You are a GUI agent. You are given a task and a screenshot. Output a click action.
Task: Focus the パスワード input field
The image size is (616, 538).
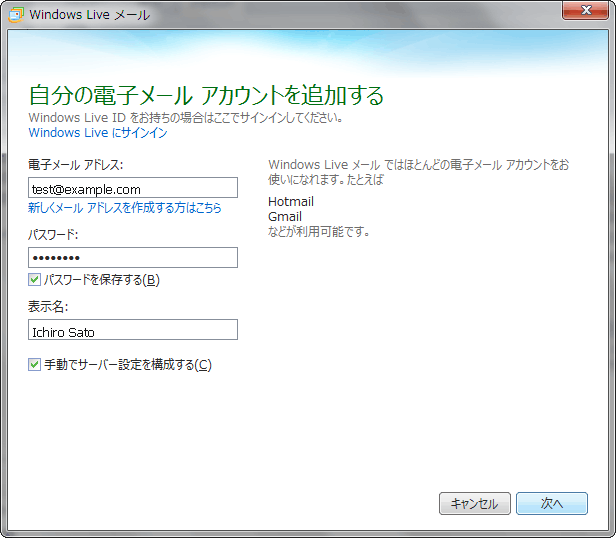[x=133, y=257]
